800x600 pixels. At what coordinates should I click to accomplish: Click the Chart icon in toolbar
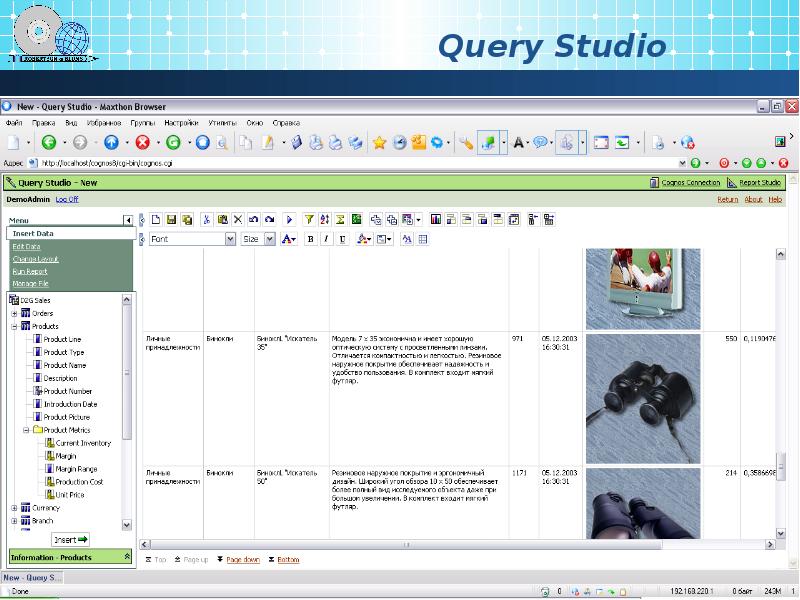[x=436, y=219]
